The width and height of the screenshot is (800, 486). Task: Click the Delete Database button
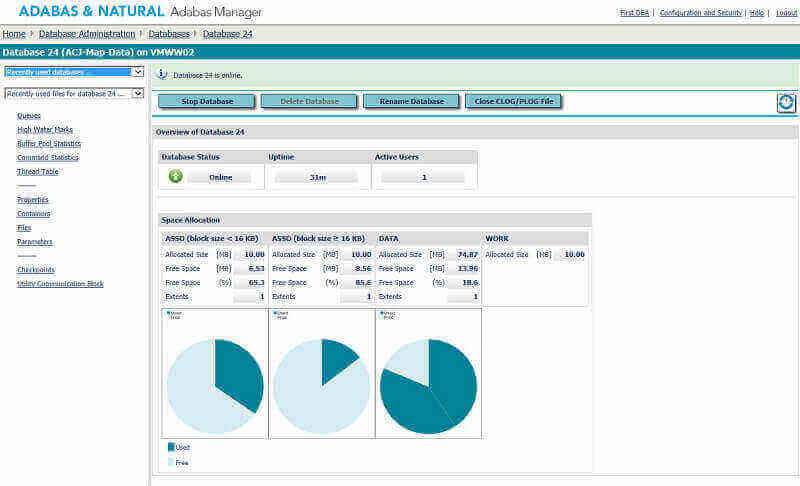click(x=309, y=101)
